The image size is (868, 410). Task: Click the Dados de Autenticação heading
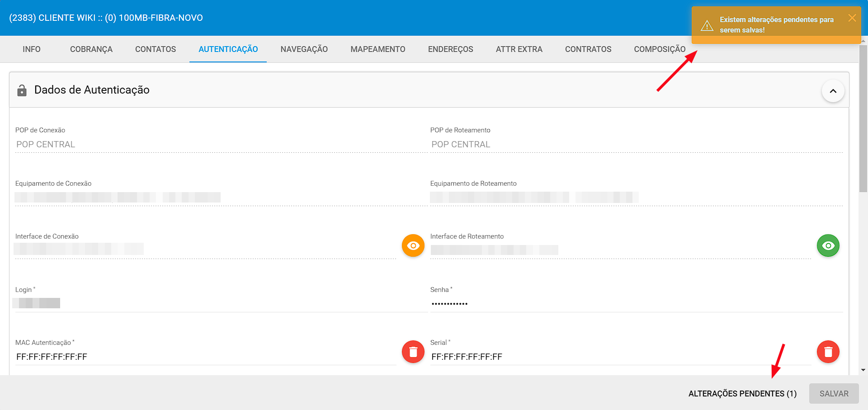92,90
